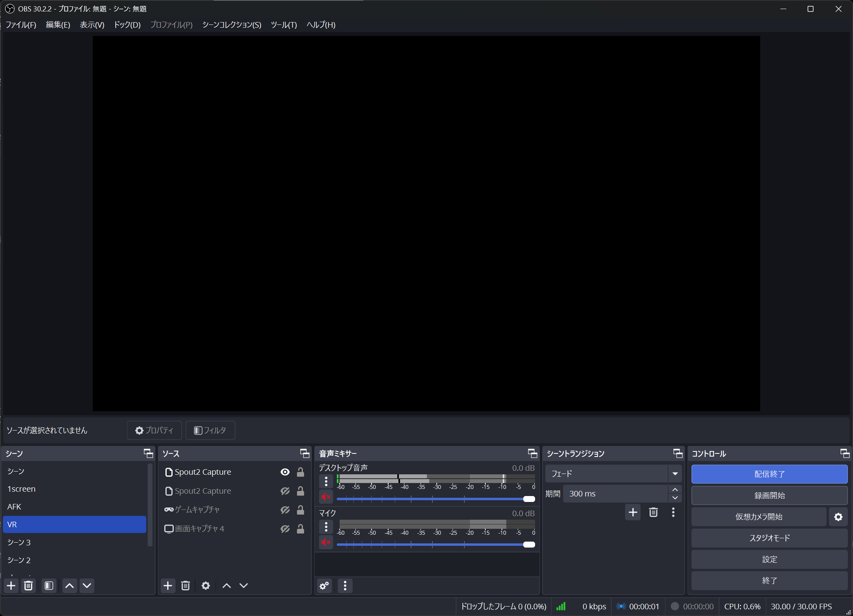
Task: Adjust the マイク volume slider handle
Action: point(529,545)
